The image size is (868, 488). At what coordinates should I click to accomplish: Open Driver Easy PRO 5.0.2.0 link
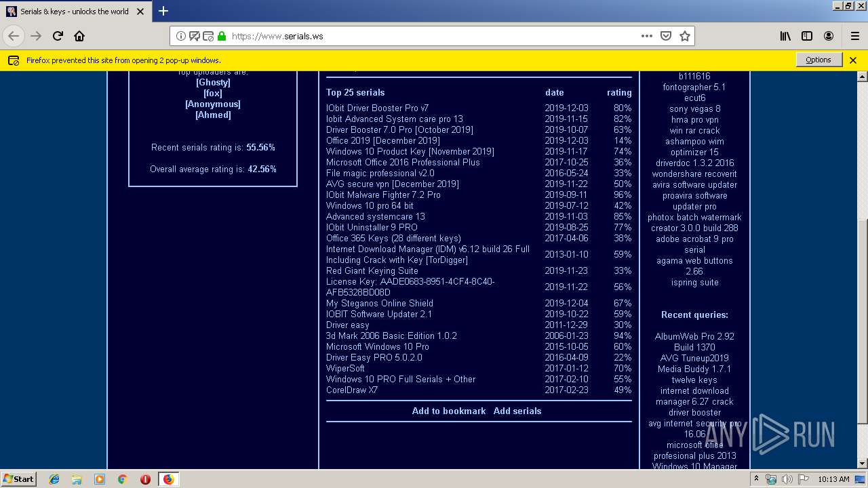[x=374, y=357]
